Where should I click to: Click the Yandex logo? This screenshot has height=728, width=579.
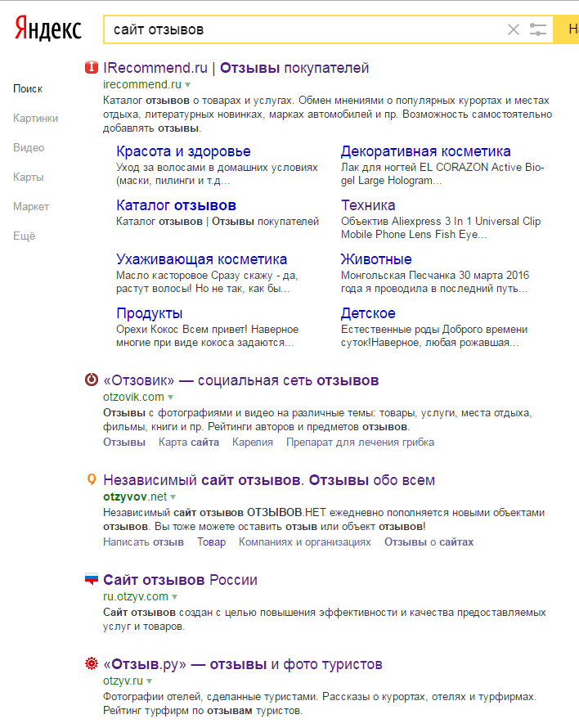[x=47, y=29]
